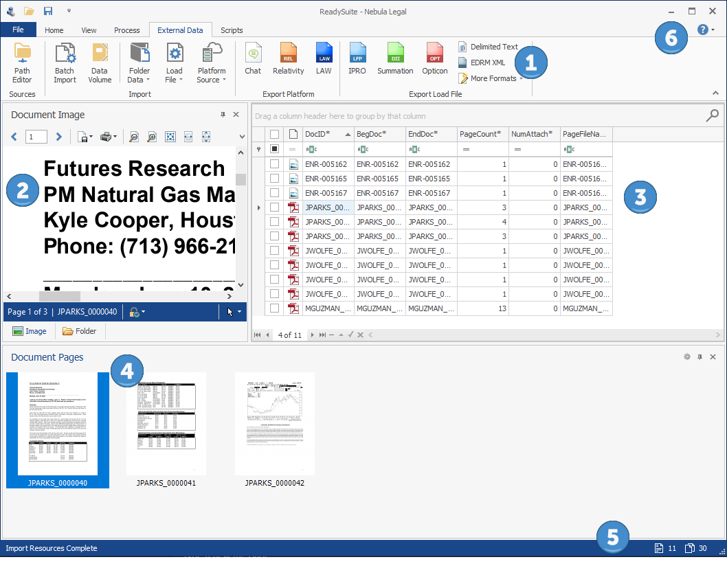This screenshot has width=727, height=588.
Task: Select the Image tab below the image
Action: (x=30, y=331)
